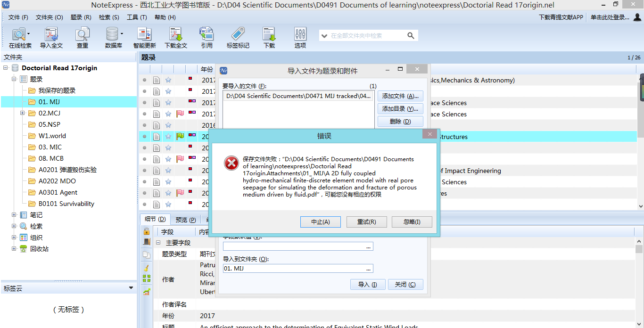Image resolution: width=644 pixels, height=328 pixels.
Task: Open the 帮助 (H) menu
Action: point(165,17)
